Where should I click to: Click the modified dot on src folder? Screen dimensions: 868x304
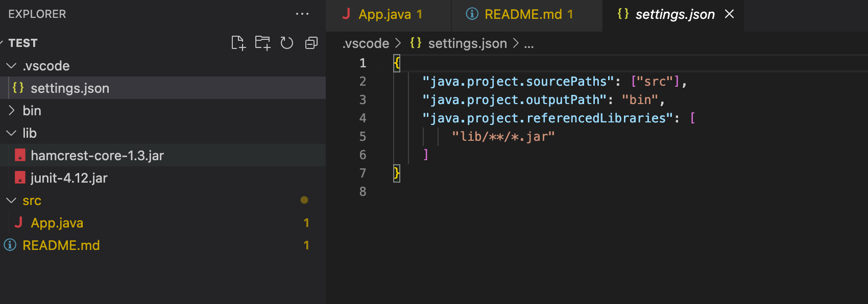pos(304,200)
